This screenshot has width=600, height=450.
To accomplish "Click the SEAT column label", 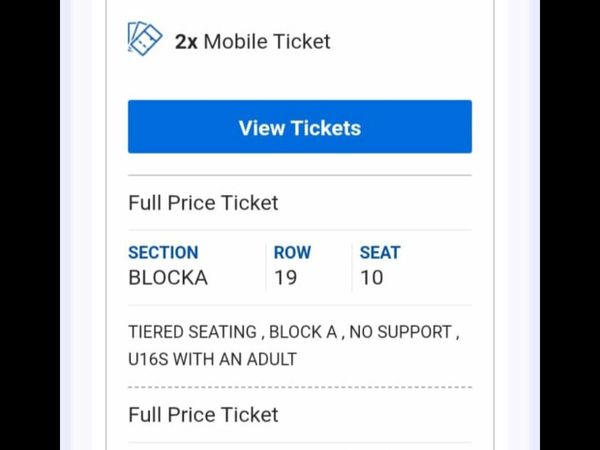I will coord(380,253).
